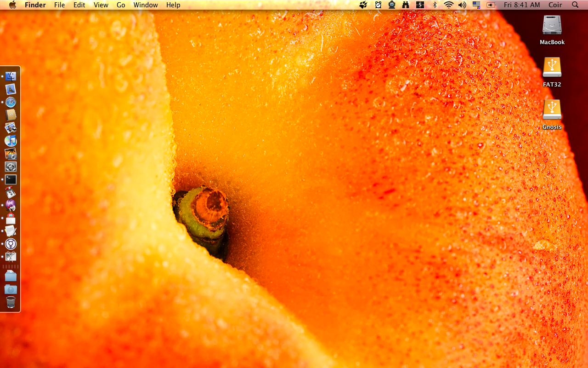Click the speaker icon to adjust volume
588x368 pixels.
click(x=462, y=5)
